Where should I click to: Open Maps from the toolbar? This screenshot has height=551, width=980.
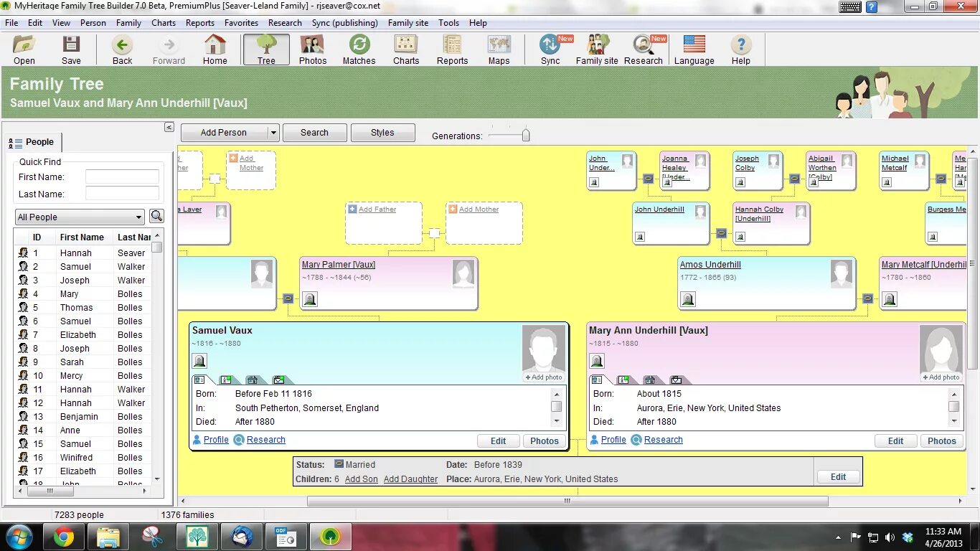click(499, 50)
